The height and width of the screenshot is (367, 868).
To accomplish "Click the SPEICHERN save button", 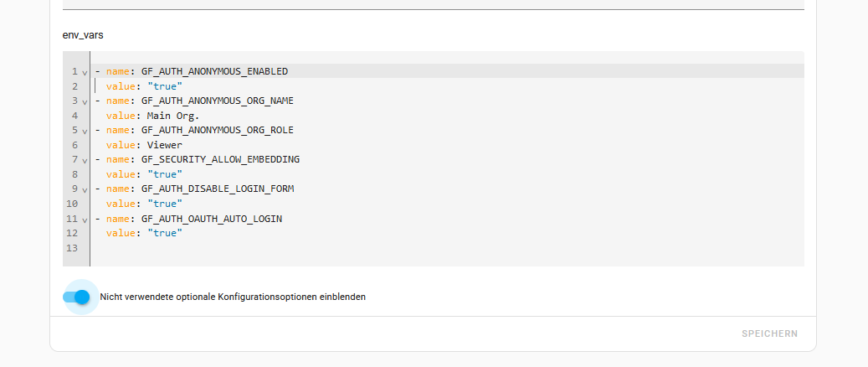I will 769,333.
